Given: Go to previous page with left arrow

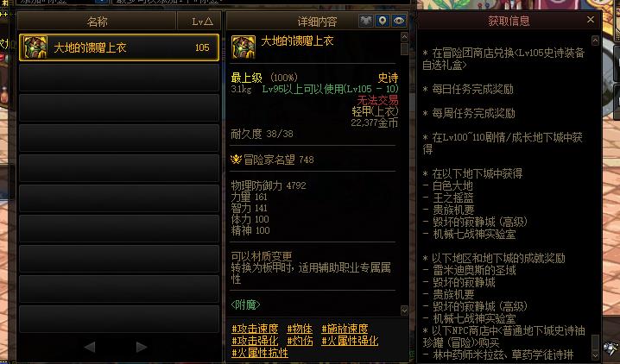Looking at the screenshot, I should pyautogui.click(x=90, y=347).
